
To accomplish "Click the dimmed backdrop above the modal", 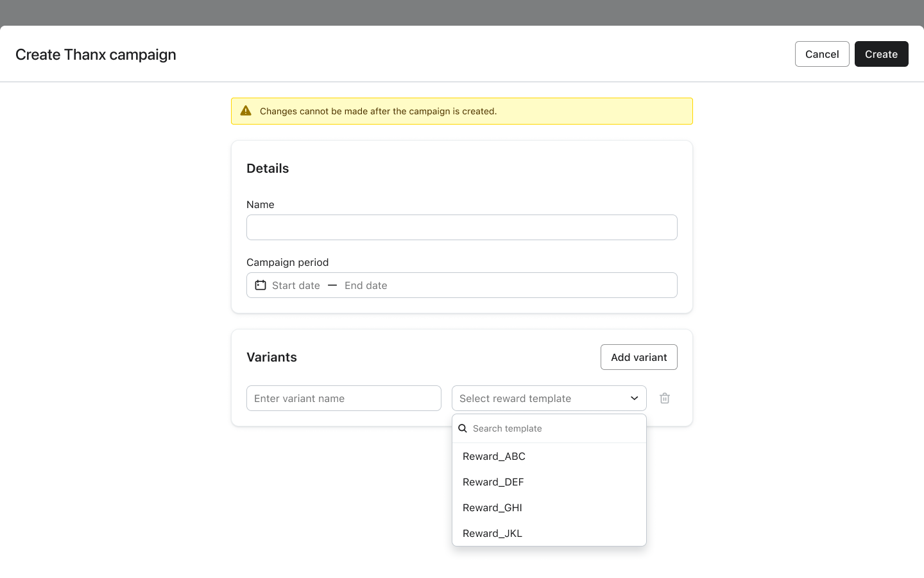I will click(462, 12).
